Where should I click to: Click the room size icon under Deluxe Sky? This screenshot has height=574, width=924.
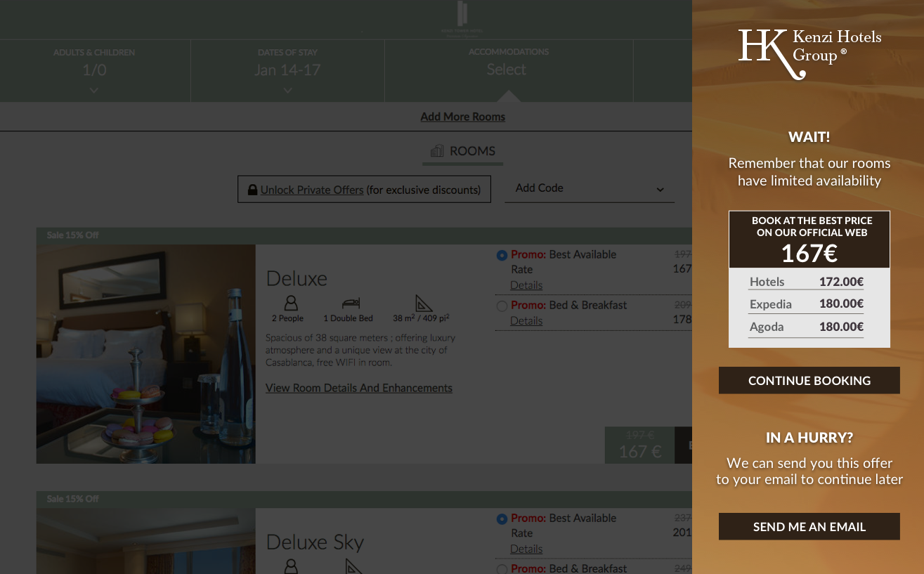(x=354, y=566)
